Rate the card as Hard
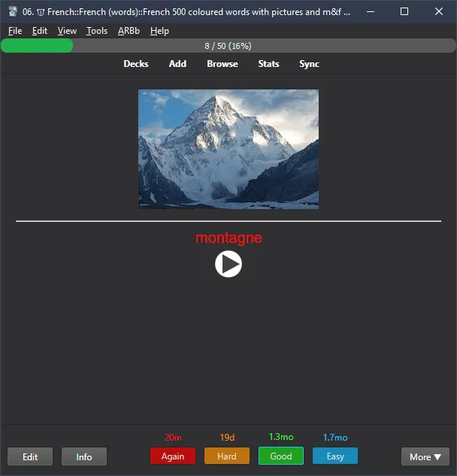 [226, 456]
